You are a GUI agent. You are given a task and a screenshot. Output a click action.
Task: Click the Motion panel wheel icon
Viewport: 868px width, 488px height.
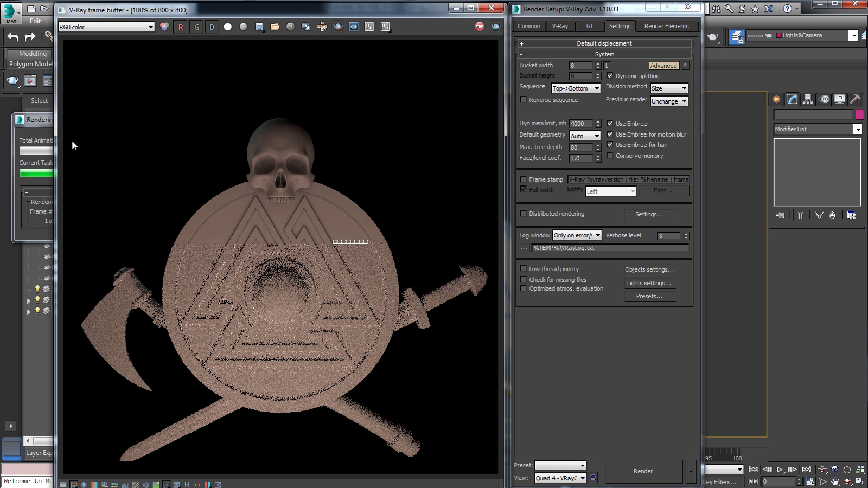point(825,99)
